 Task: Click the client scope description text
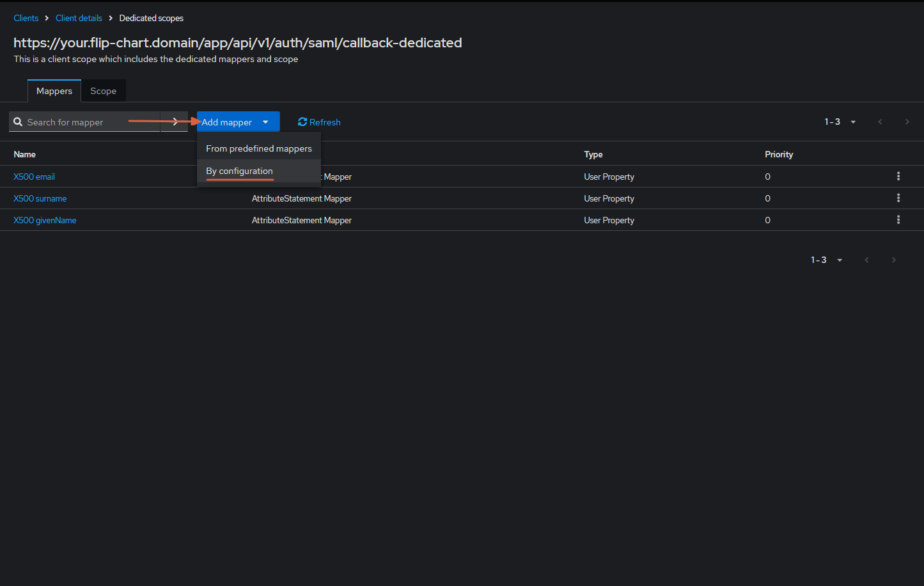[156, 59]
